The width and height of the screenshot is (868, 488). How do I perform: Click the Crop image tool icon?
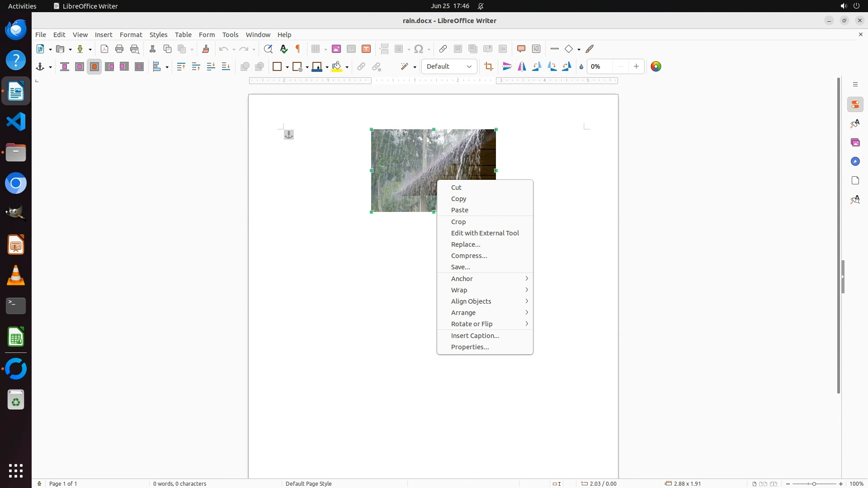click(x=489, y=67)
